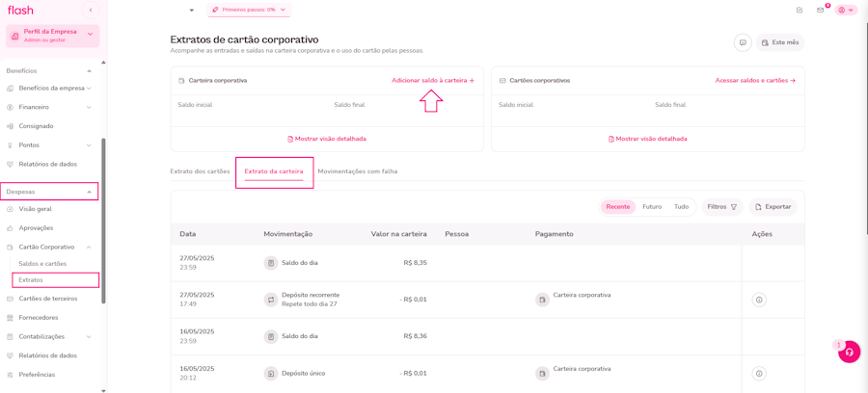Image resolution: width=868 pixels, height=393 pixels.
Task: Open the Consignado page
Action: 36,126
